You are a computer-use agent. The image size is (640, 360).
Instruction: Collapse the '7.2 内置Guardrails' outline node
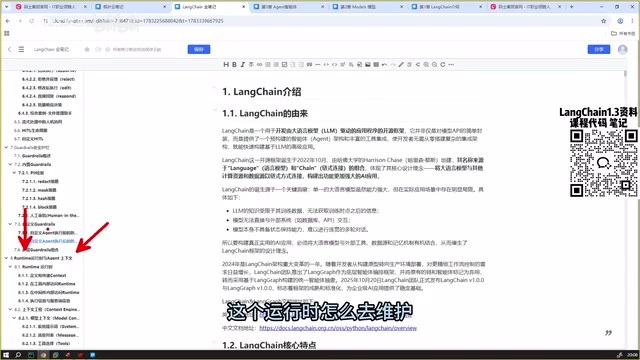[x=10, y=164]
